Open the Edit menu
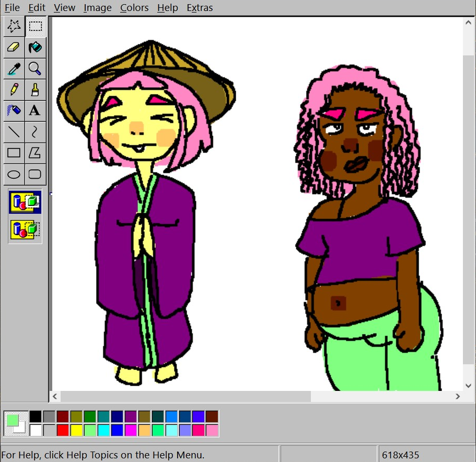Screen dimensions: 476x462 click(37, 8)
